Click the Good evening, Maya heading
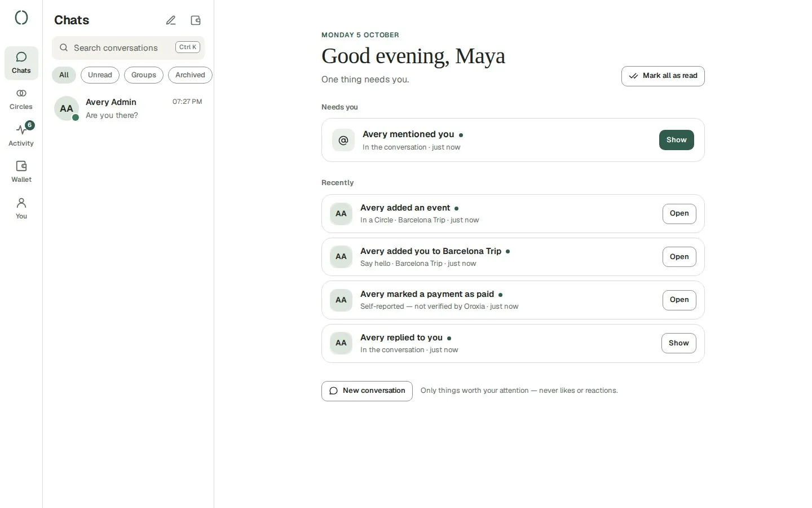The height and width of the screenshot is (508, 812). 413,56
